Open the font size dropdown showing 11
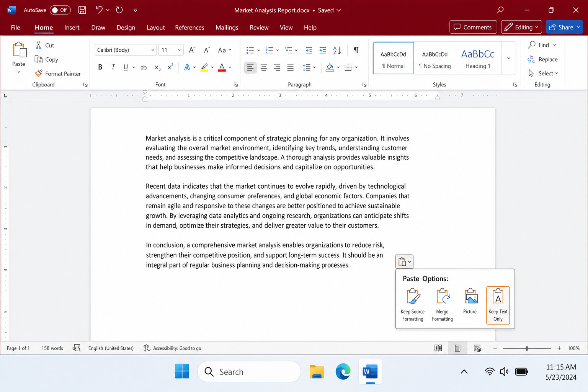Viewport: 588px width, 392px height. [179, 50]
